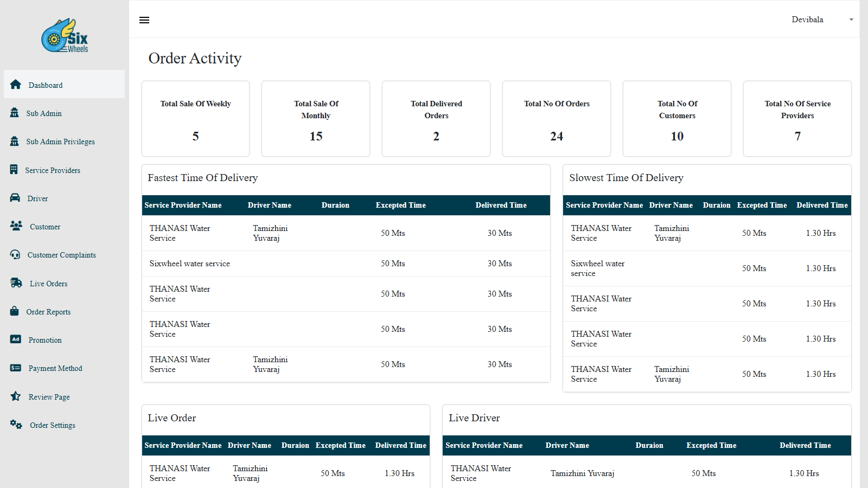868x488 pixels.
Task: Expand the Devibala user dropdown arrow
Action: click(851, 20)
